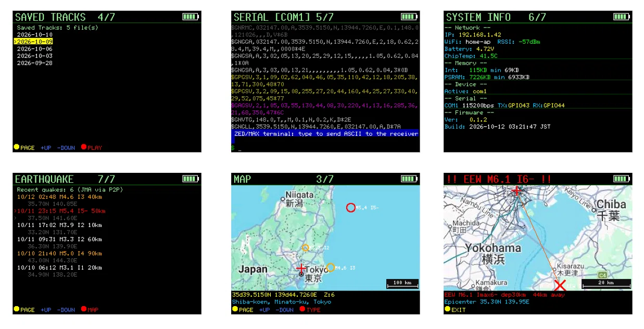Click the yellow EXIT dot in EEW screen

click(x=447, y=309)
